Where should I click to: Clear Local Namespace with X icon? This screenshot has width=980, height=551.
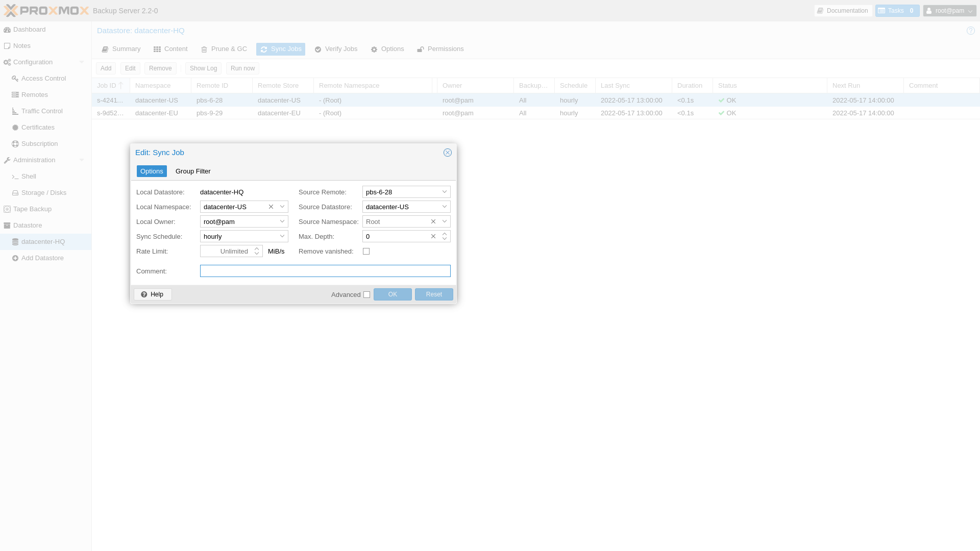coord(271,207)
